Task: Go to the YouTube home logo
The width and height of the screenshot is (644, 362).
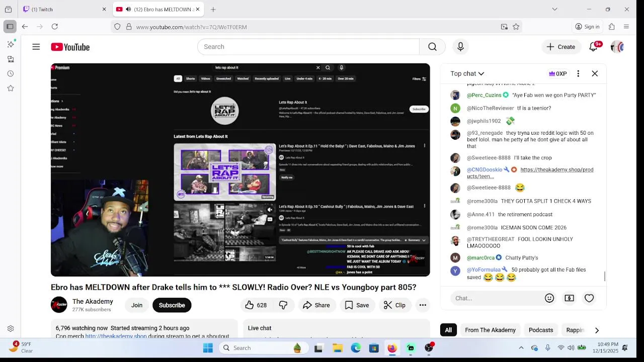Action: 70,47
